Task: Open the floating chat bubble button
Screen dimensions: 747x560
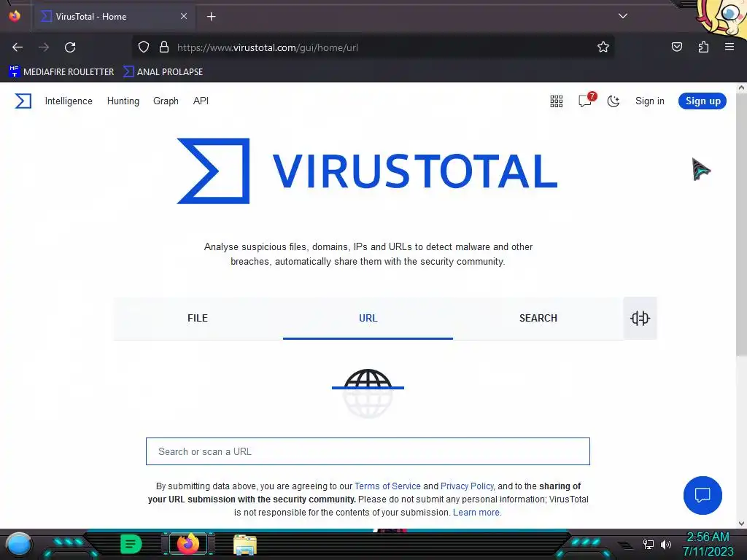Action: [703, 495]
